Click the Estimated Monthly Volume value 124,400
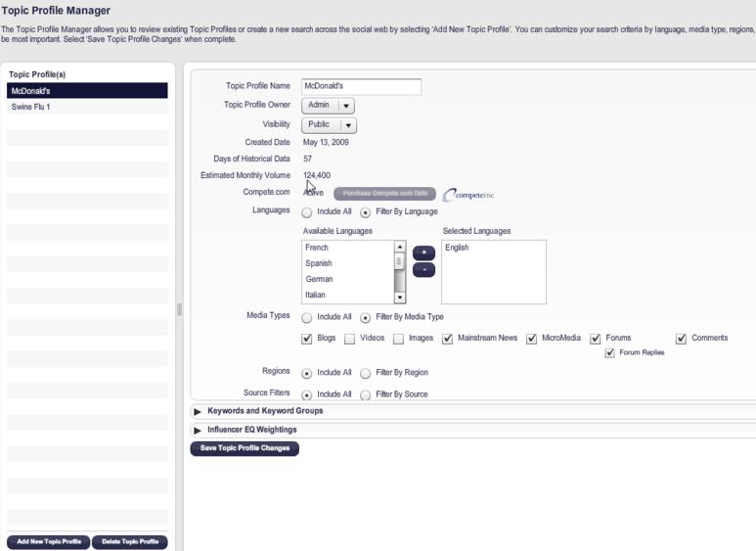The height and width of the screenshot is (551, 756). point(317,175)
